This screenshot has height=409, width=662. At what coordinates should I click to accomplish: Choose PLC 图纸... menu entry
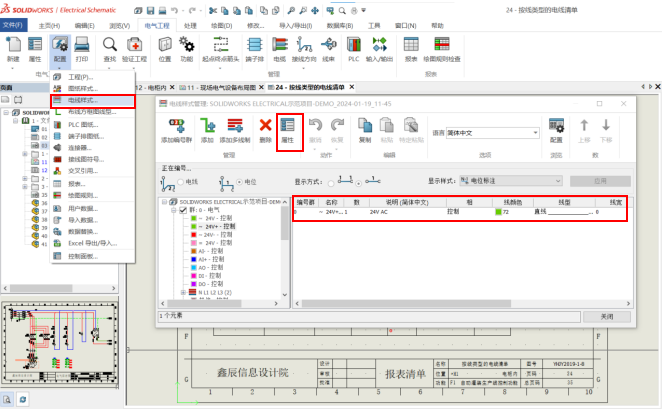[92, 125]
